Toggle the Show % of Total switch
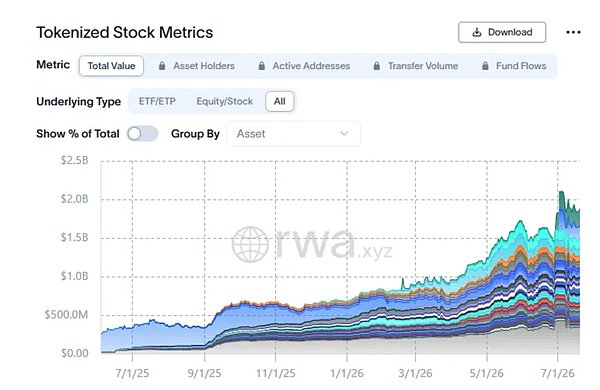 click(142, 134)
